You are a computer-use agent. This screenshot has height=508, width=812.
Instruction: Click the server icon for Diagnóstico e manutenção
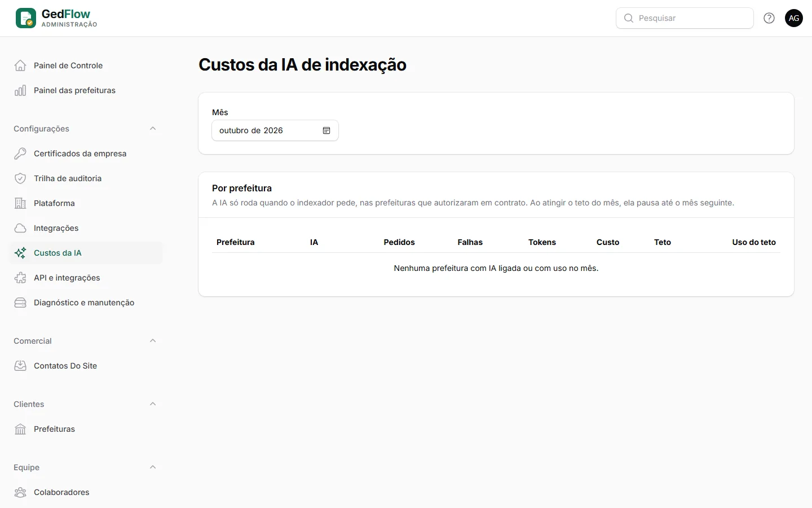20,303
